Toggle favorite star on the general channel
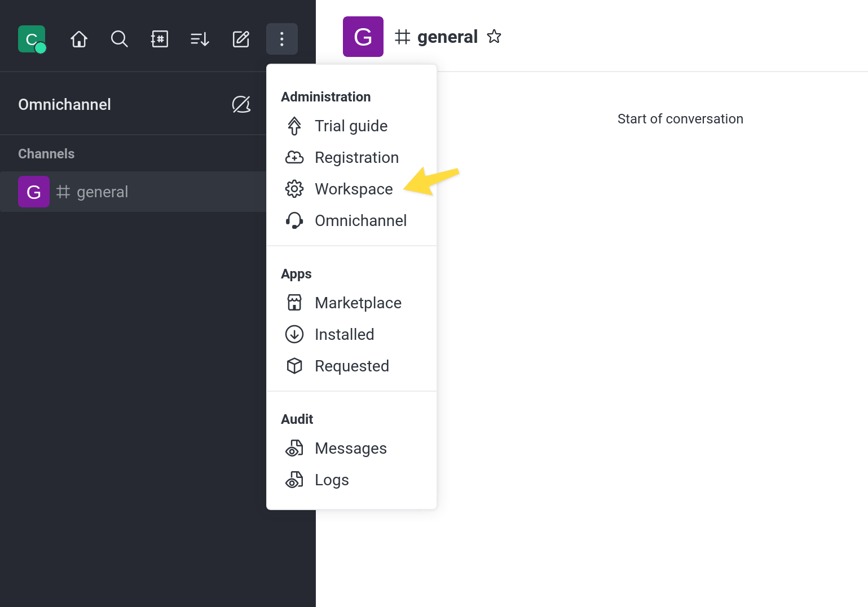Image resolution: width=868 pixels, height=607 pixels. [494, 36]
